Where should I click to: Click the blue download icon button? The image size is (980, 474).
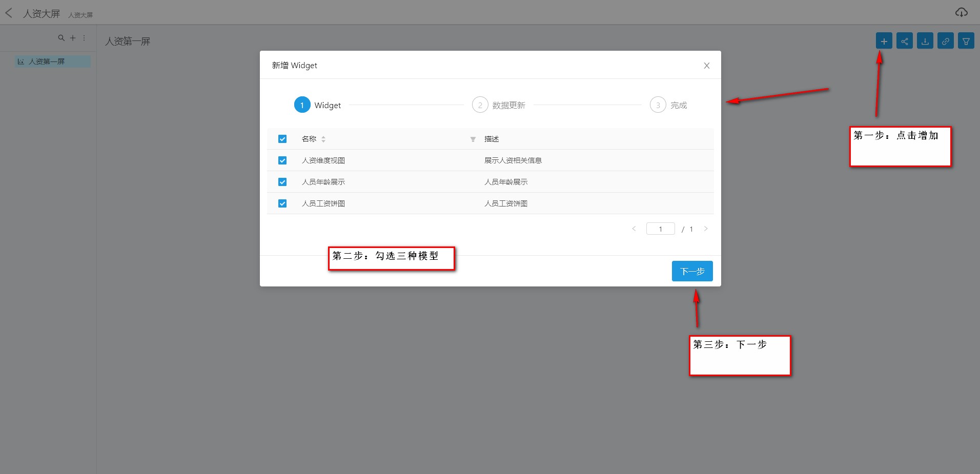925,41
